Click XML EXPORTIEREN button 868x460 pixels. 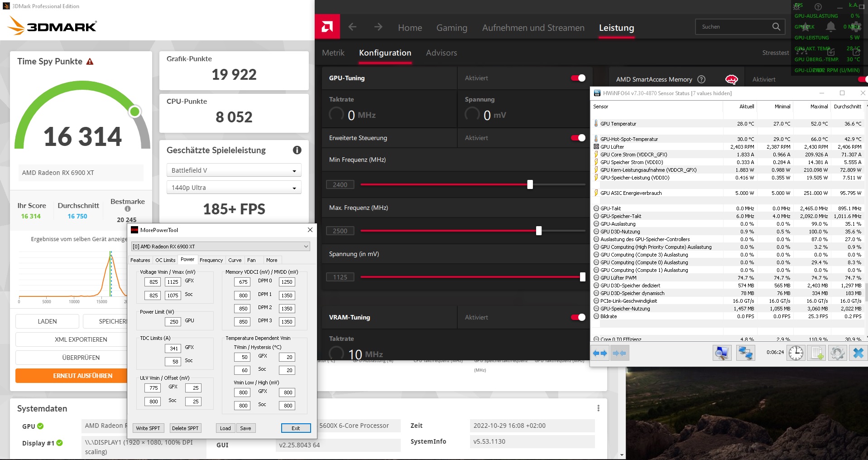click(81, 339)
